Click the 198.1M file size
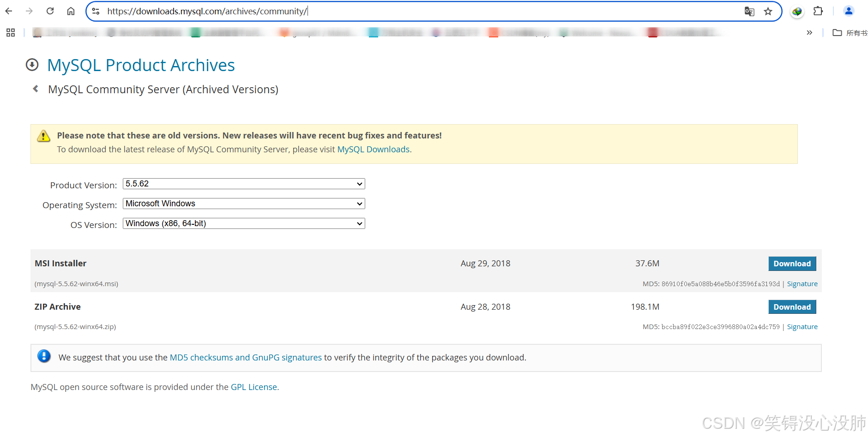Viewport: 868px width, 438px height. [x=645, y=307]
